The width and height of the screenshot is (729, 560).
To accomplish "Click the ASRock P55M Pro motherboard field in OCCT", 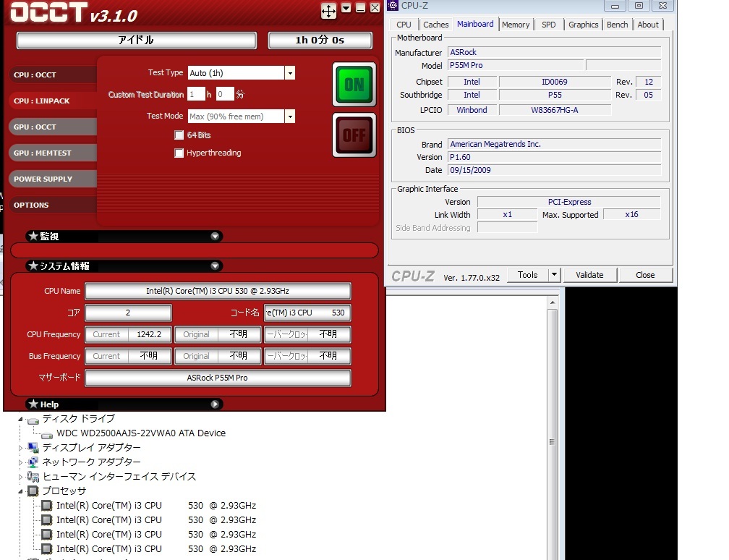I will tap(218, 378).
